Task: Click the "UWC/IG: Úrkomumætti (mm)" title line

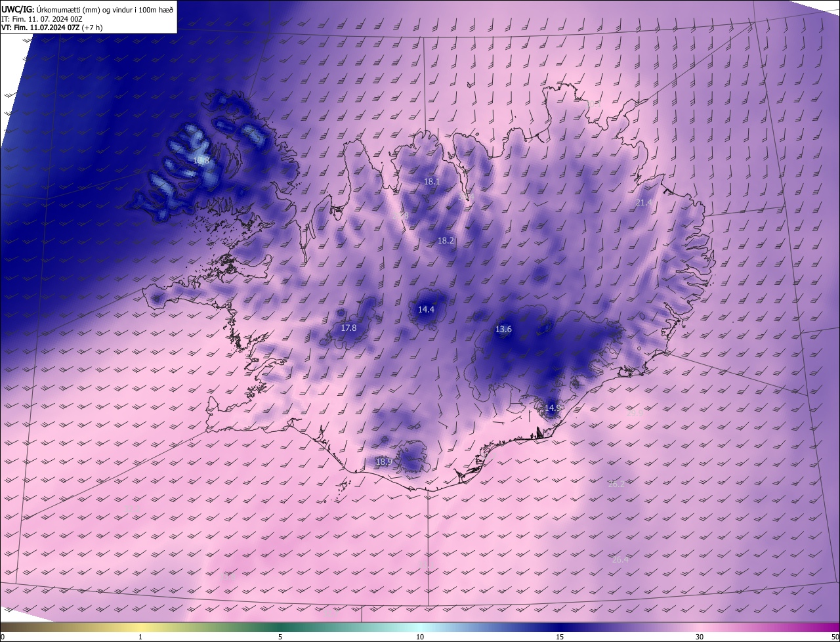Action: pos(87,9)
